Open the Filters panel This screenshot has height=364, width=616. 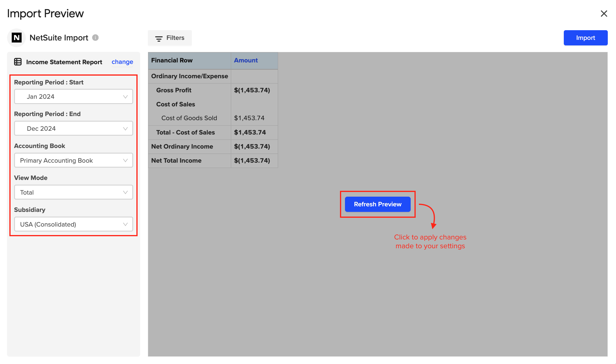point(170,38)
